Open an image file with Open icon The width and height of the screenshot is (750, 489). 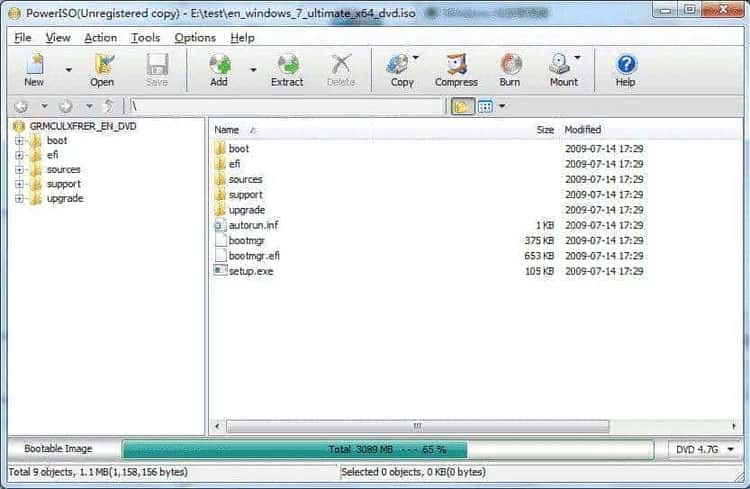point(102,70)
